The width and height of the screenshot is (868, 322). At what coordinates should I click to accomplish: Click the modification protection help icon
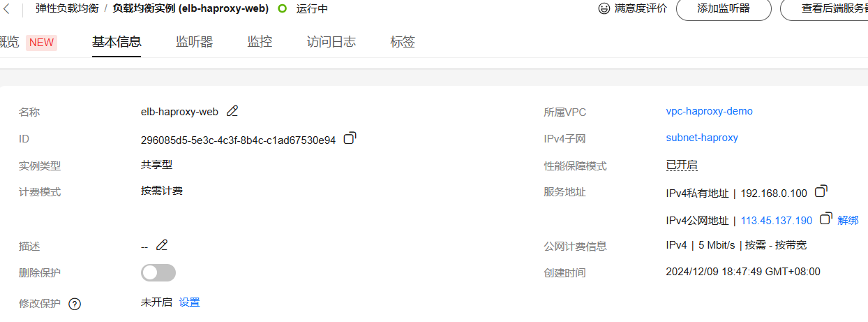pyautogui.click(x=75, y=304)
